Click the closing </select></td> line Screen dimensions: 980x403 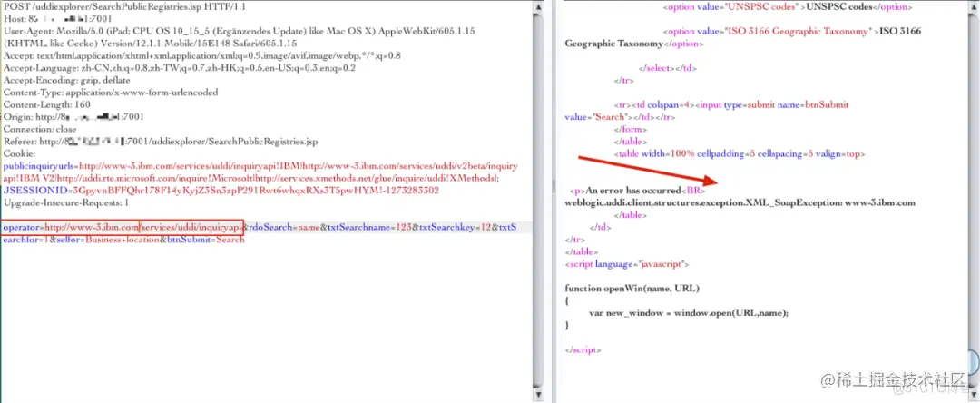[x=668, y=68]
